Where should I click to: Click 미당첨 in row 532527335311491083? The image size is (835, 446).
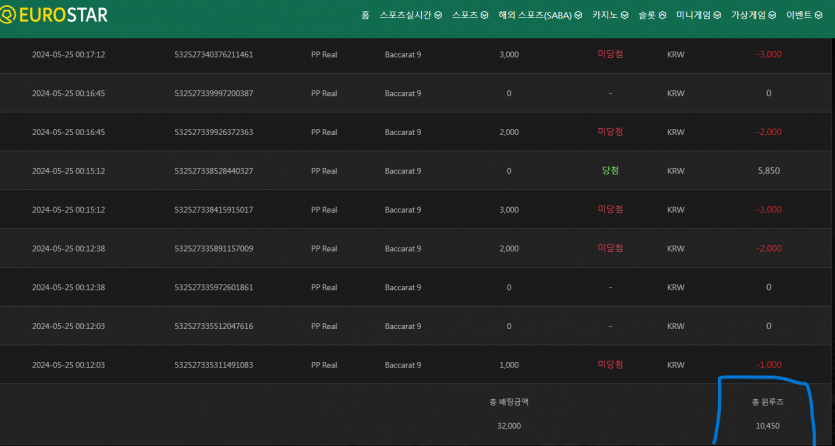click(x=610, y=365)
